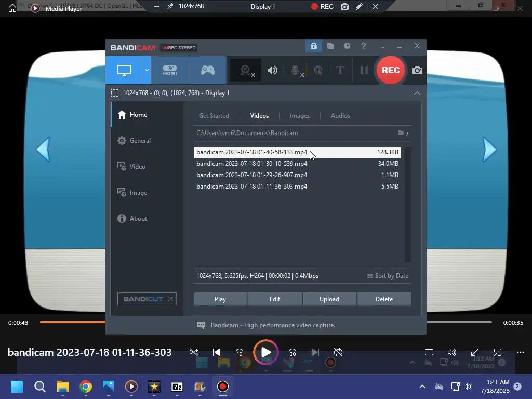Viewport: 532px width, 399px height.
Task: Select Bandicam screen recording mode
Action: pyautogui.click(x=124, y=70)
